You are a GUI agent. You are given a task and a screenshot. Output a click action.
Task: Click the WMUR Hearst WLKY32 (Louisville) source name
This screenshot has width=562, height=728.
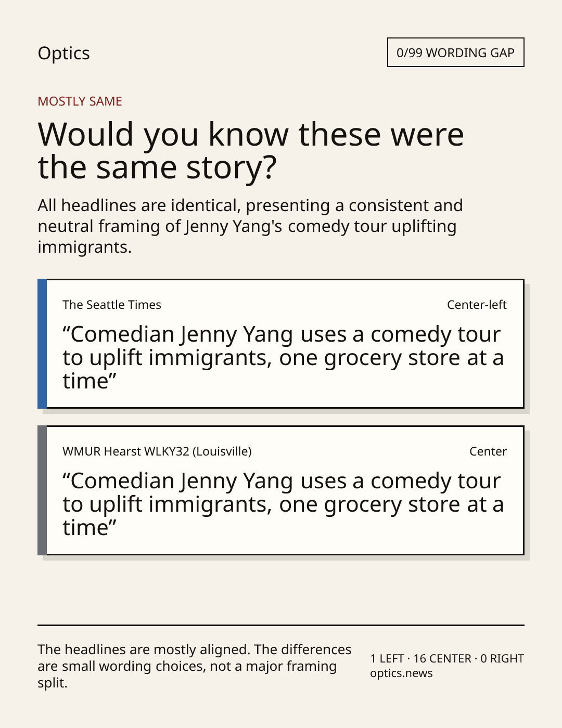click(157, 451)
